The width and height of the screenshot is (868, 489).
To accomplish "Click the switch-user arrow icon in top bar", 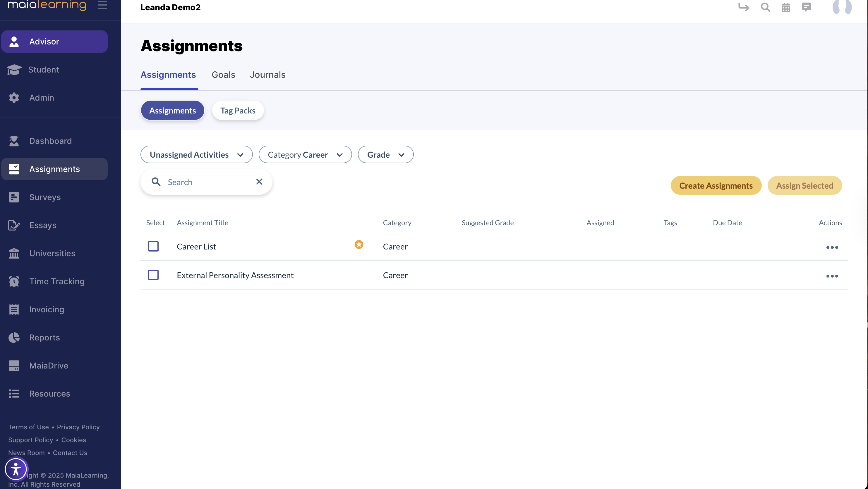I will pyautogui.click(x=743, y=7).
